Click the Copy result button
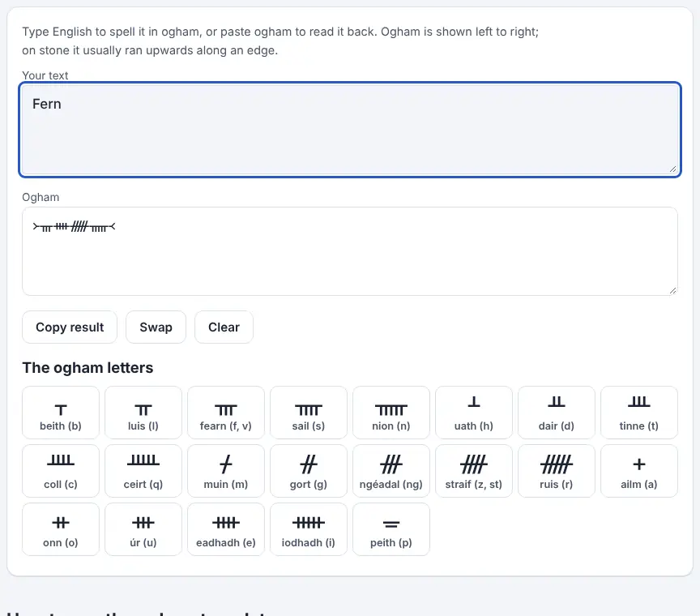 [70, 327]
